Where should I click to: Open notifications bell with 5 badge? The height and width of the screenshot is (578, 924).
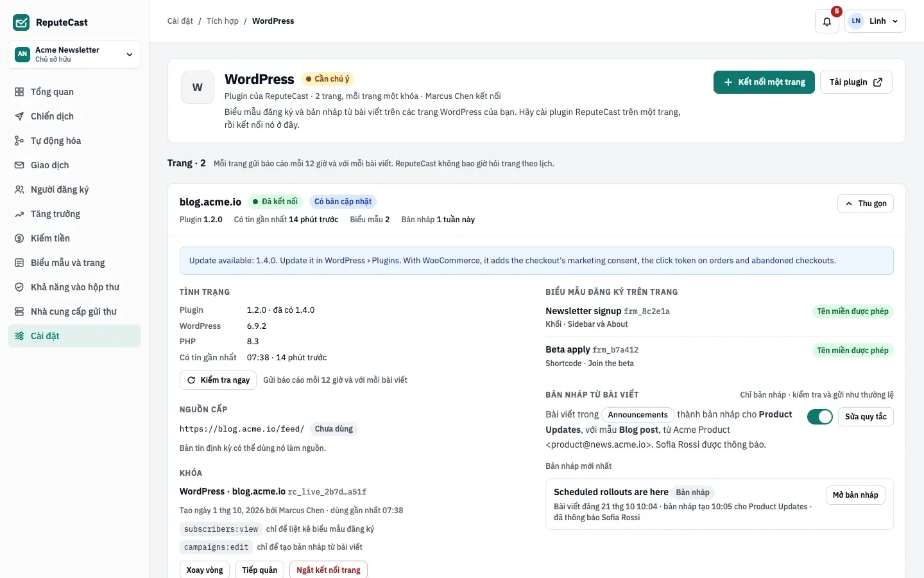tap(827, 21)
